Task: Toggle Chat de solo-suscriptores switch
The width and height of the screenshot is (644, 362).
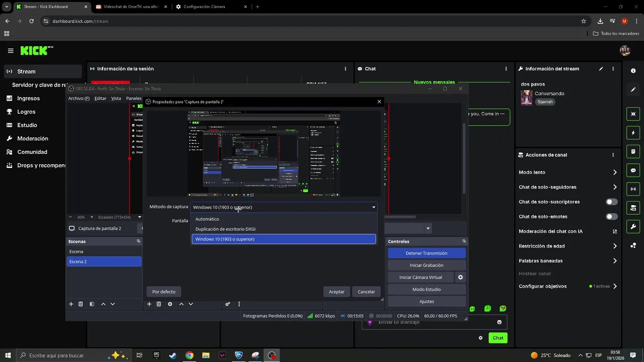Action: click(612, 202)
